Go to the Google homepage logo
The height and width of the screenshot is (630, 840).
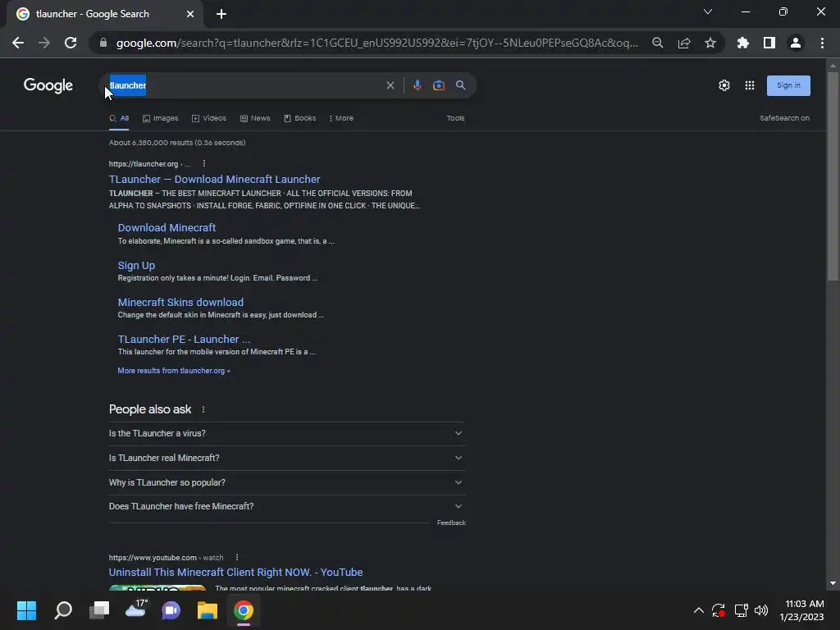48,85
